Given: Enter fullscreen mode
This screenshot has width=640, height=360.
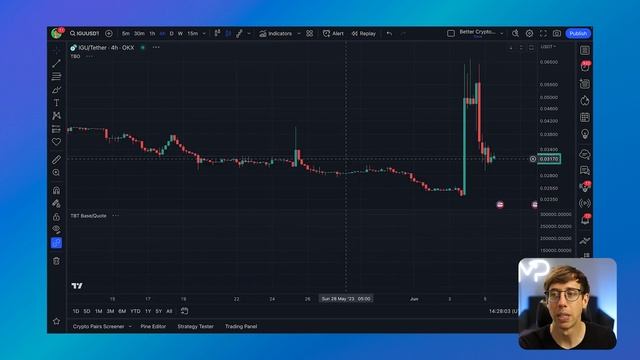Looking at the screenshot, I should point(543,33).
